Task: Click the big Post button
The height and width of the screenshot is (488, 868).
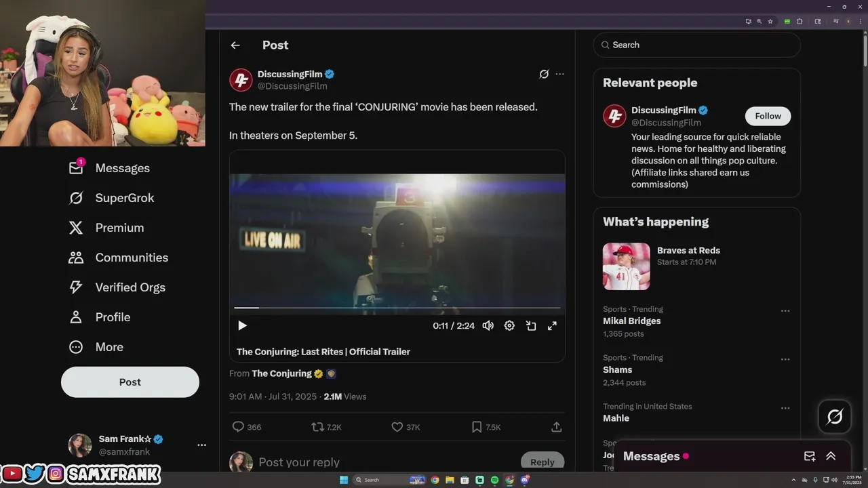Action: (130, 382)
